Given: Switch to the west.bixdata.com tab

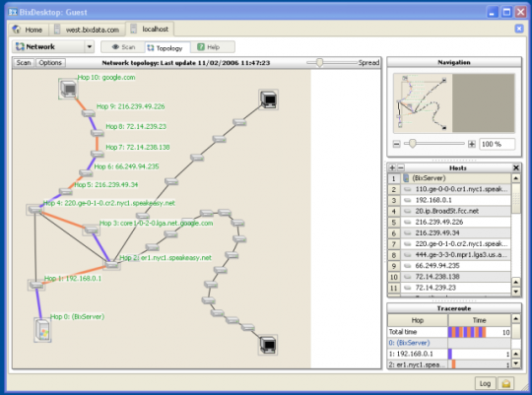Looking at the screenshot, I should 87,30.
